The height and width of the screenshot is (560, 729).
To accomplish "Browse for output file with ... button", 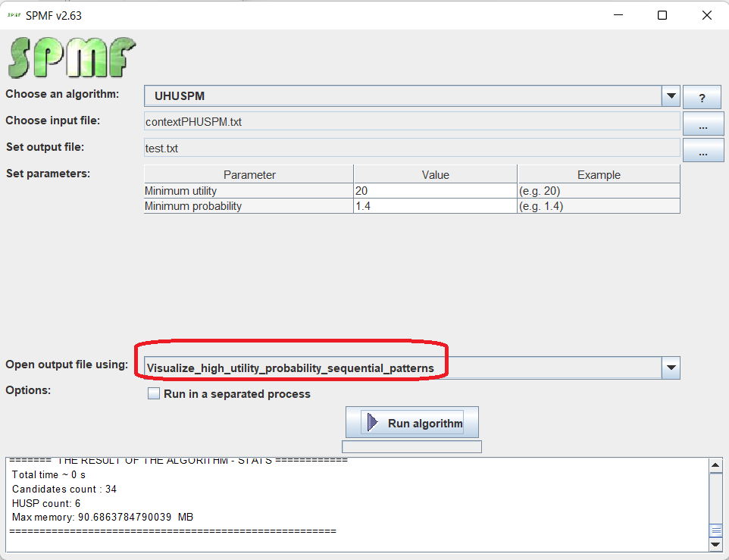I will coord(703,150).
